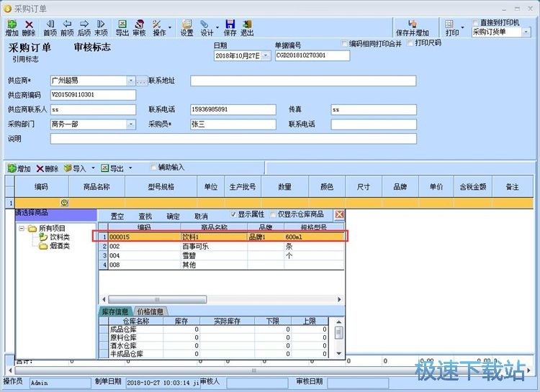
Task: Click the 退出 (exit) icon
Action: [247, 24]
